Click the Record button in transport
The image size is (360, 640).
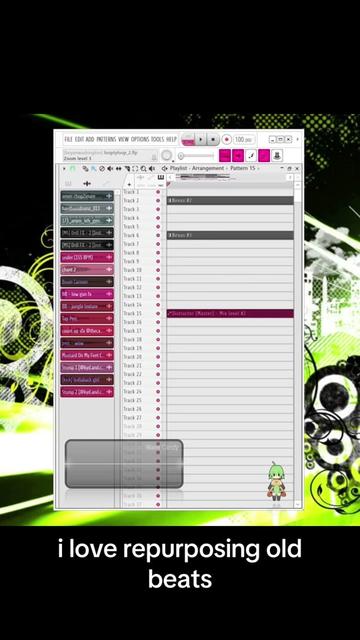pyautogui.click(x=227, y=139)
